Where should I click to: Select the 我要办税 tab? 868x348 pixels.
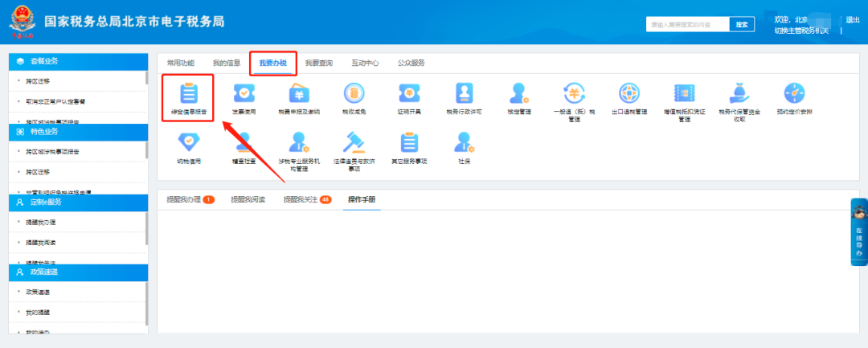coord(273,63)
